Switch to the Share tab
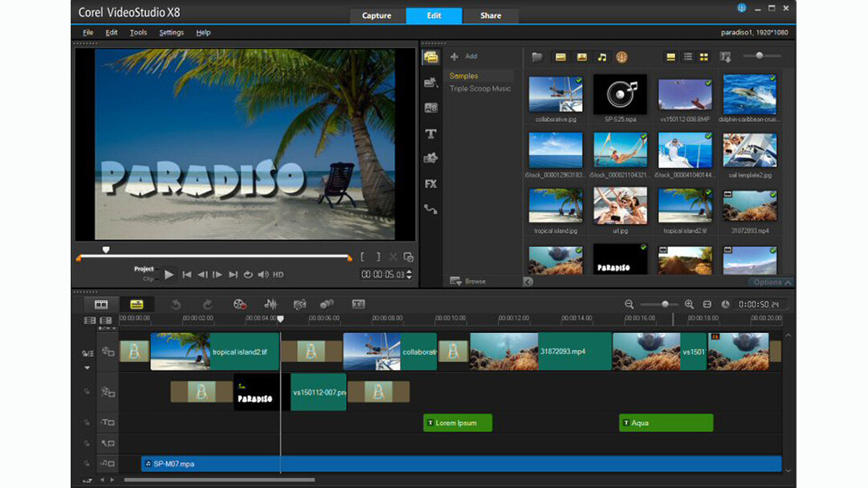This screenshot has height=488, width=868. coord(490,15)
